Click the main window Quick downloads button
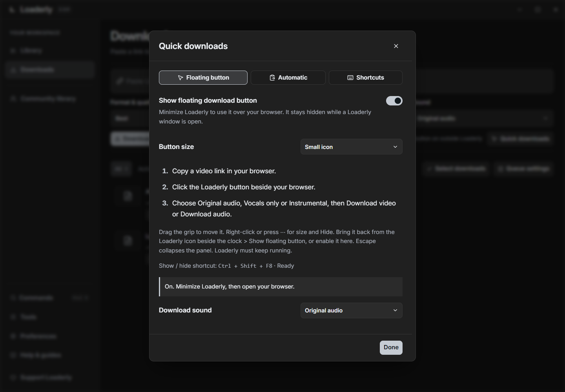This screenshot has height=392, width=565. pyautogui.click(x=520, y=139)
